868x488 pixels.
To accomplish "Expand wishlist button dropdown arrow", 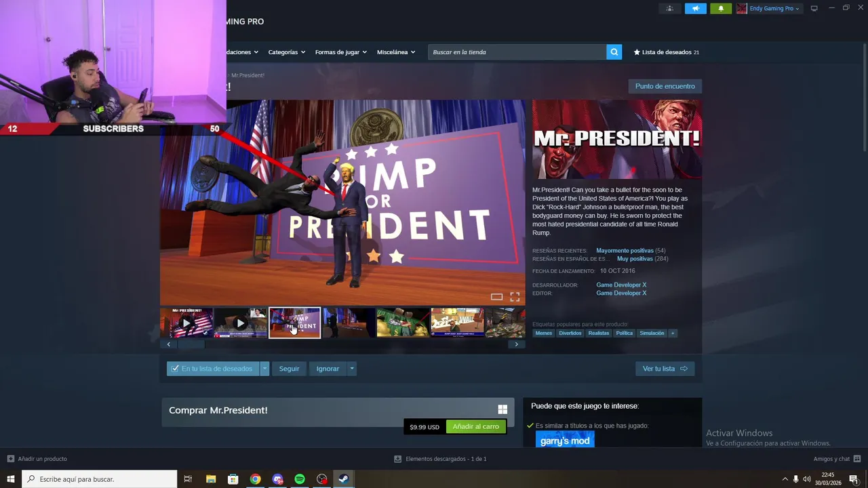I will (264, 369).
